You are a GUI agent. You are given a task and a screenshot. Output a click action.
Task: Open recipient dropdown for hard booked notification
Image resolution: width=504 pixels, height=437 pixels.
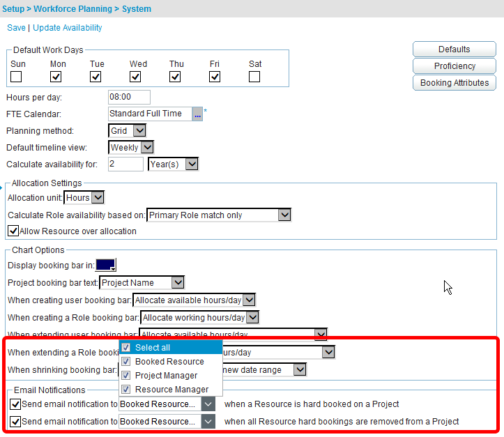pos(167,404)
